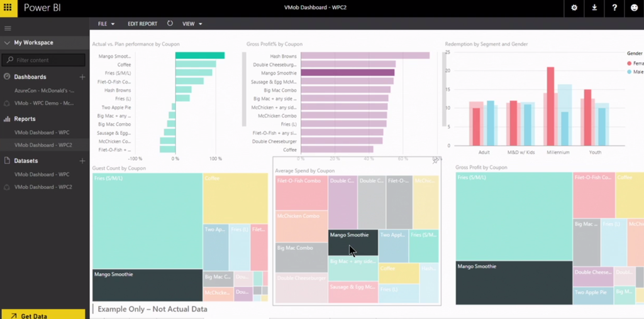644x319 pixels.
Task: Select Big Mac Combo bar in Gross Profit% chart
Action: (x=345, y=90)
